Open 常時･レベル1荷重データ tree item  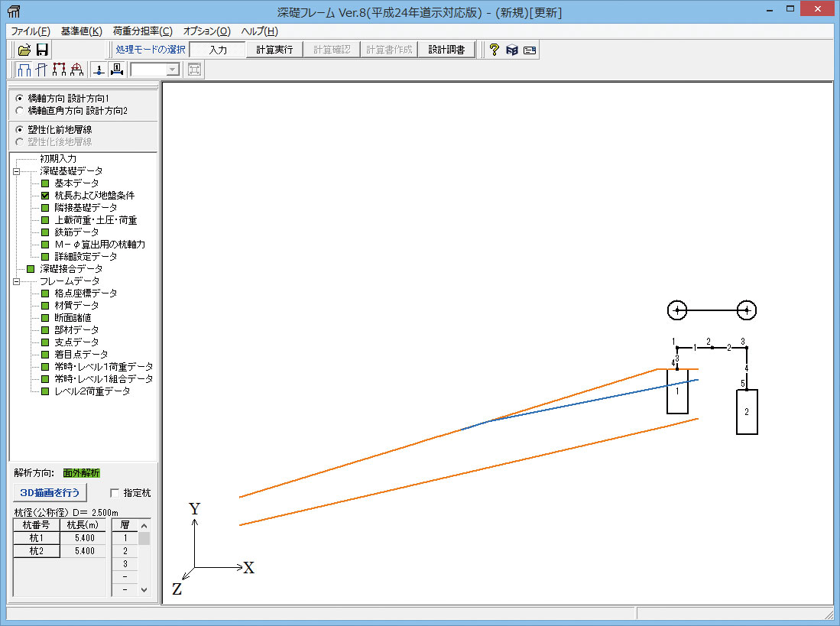click(103, 367)
